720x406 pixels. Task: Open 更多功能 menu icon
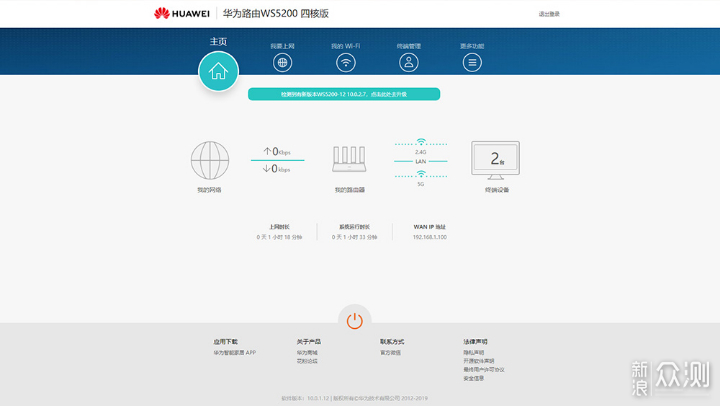pyautogui.click(x=472, y=62)
